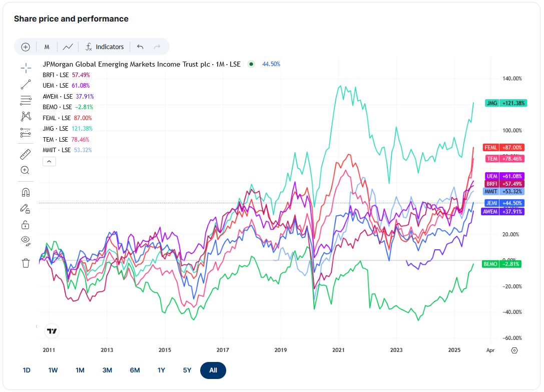Toggle lock all drawings padlock

(26, 225)
